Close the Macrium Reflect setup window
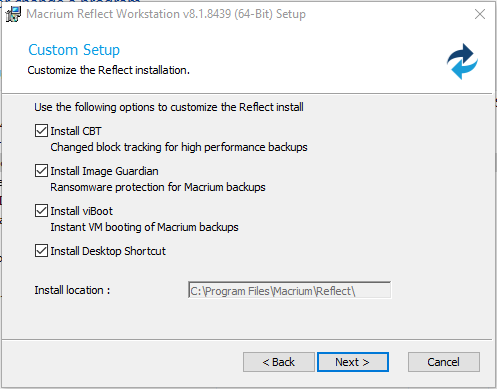 (x=480, y=14)
